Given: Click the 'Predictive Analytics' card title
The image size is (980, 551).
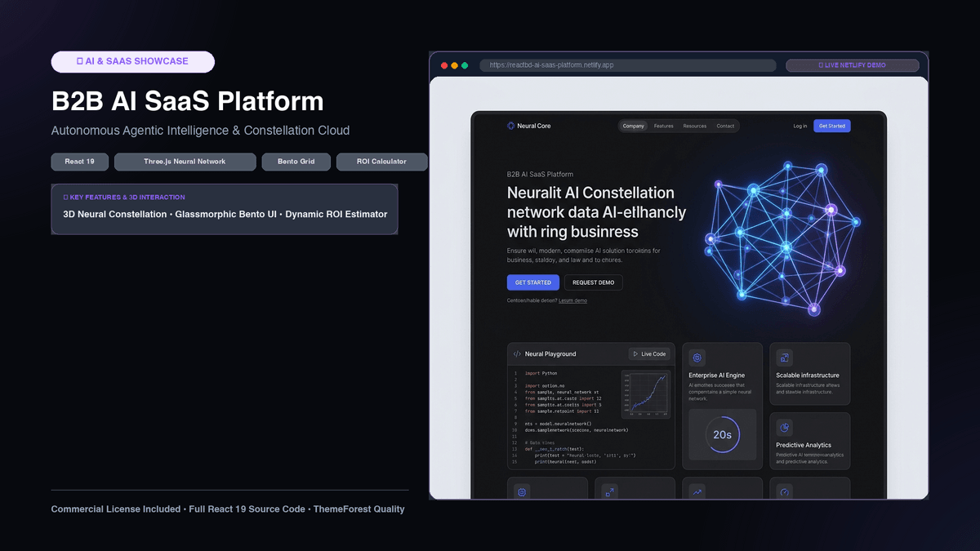Looking at the screenshot, I should pyautogui.click(x=804, y=445).
